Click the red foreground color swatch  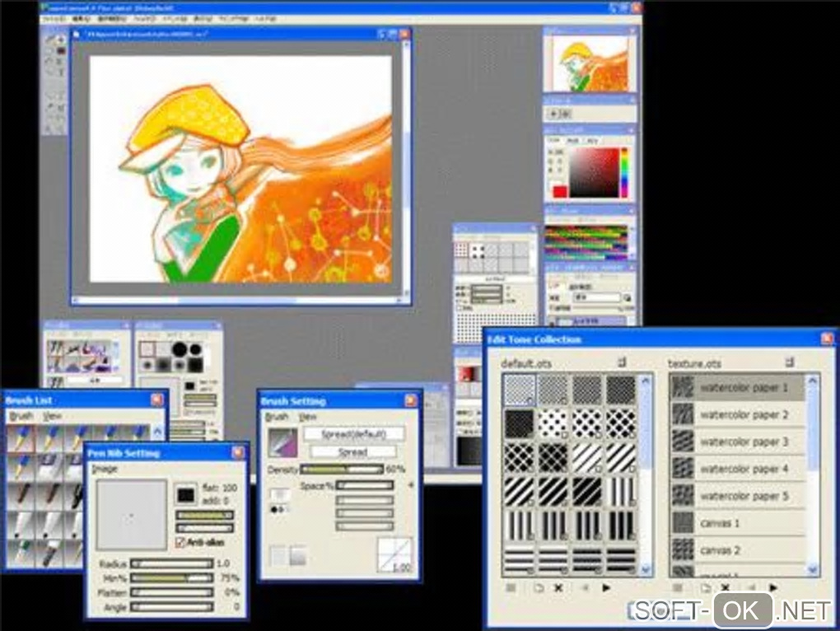click(560, 190)
